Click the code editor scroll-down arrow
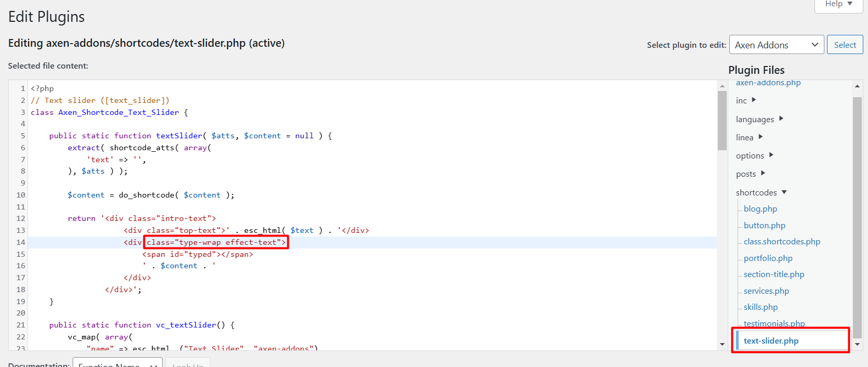This screenshot has width=868, height=367. pos(722,344)
